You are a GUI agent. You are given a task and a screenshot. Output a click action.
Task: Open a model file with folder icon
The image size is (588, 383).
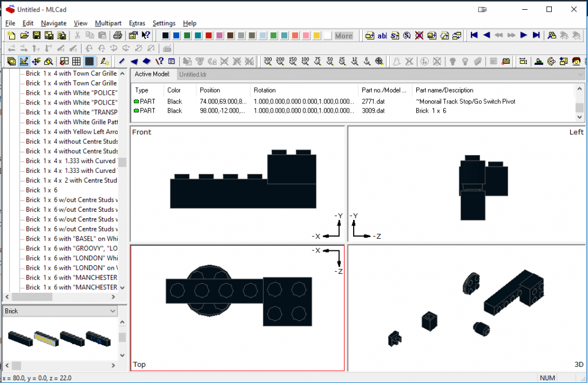(x=24, y=36)
